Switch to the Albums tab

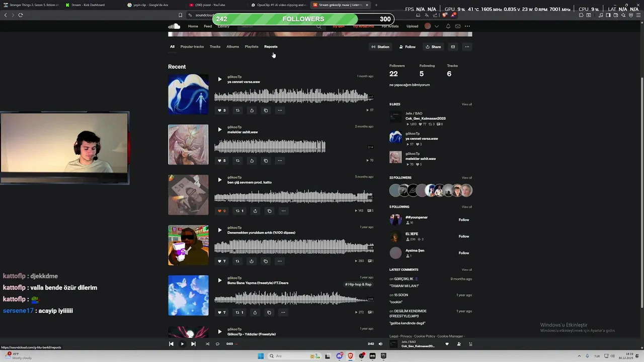pyautogui.click(x=232, y=47)
